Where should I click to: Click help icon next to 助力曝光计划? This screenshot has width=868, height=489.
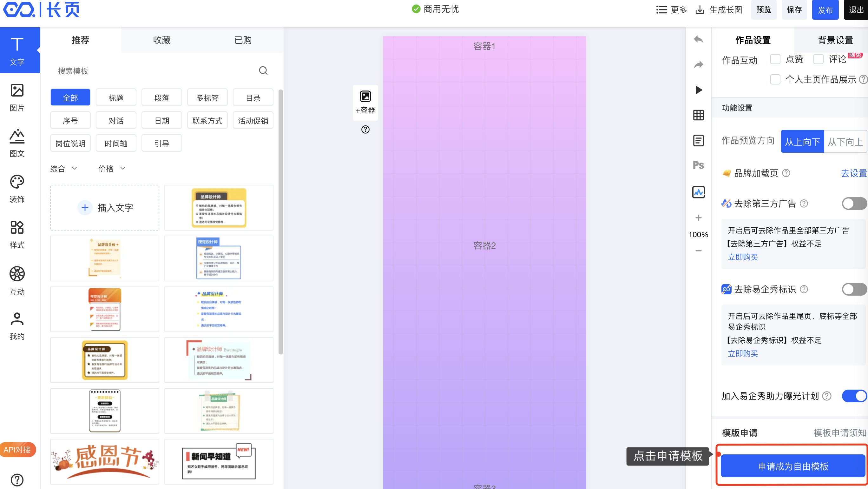[826, 396]
